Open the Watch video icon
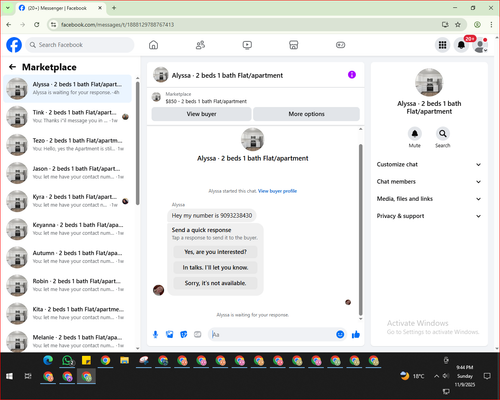The image size is (500, 400). pyautogui.click(x=247, y=45)
